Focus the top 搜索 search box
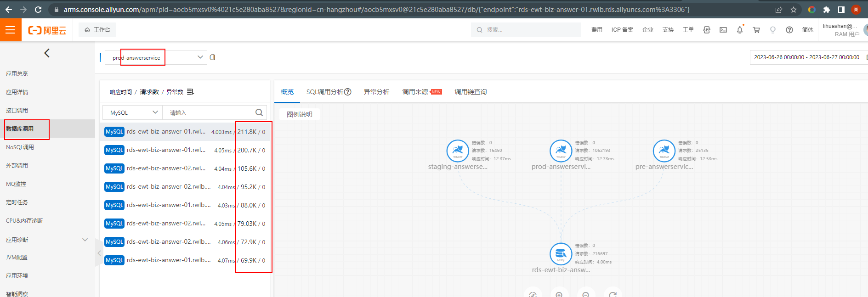This screenshot has height=297, width=868. click(x=526, y=30)
